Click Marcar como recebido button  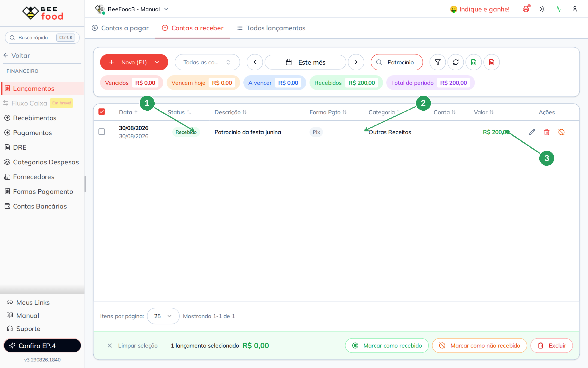coord(387,346)
